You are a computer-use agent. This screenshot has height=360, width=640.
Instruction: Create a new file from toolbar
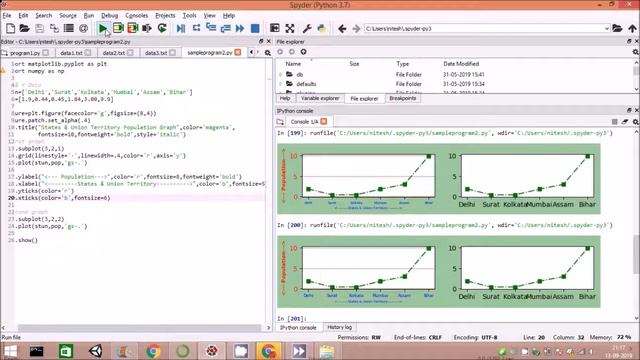point(11,28)
